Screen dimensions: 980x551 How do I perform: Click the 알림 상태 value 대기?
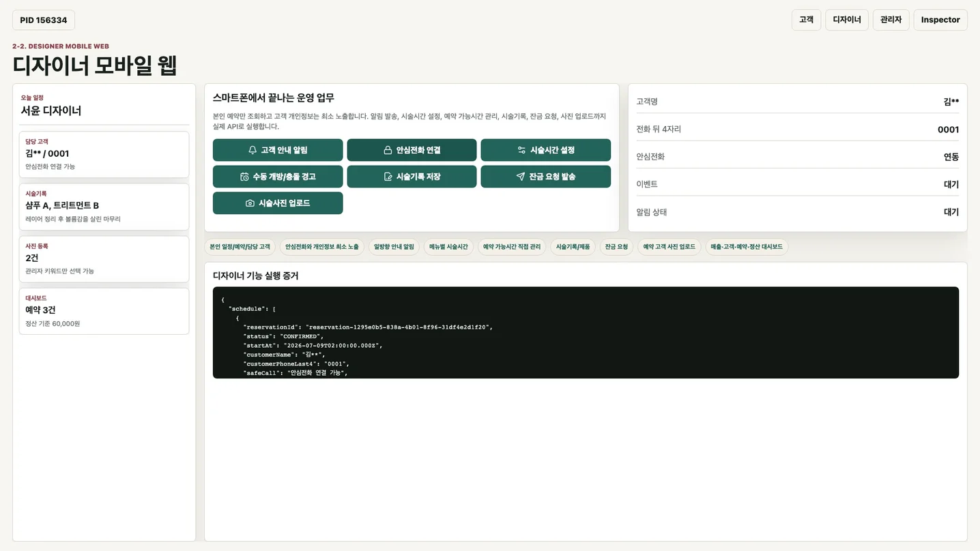[x=951, y=212]
